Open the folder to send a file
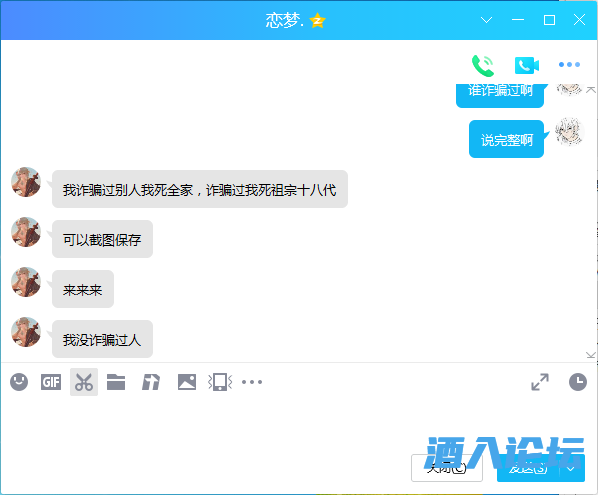 (x=116, y=382)
